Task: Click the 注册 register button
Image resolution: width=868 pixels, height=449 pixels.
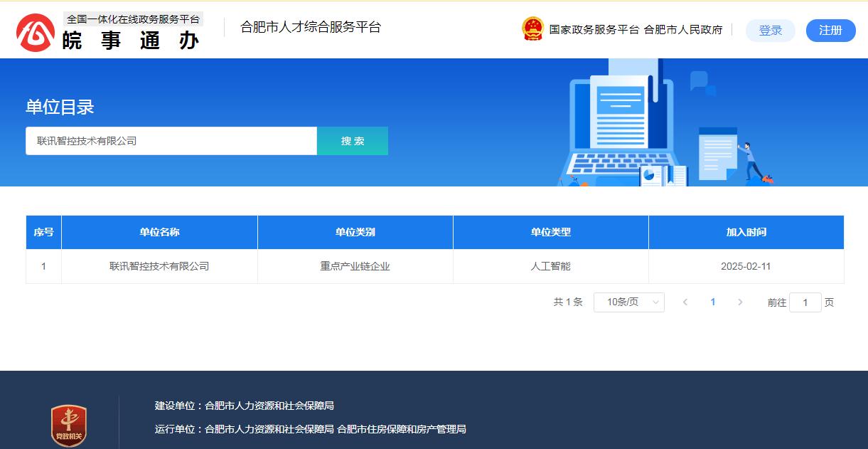Action: 830,31
